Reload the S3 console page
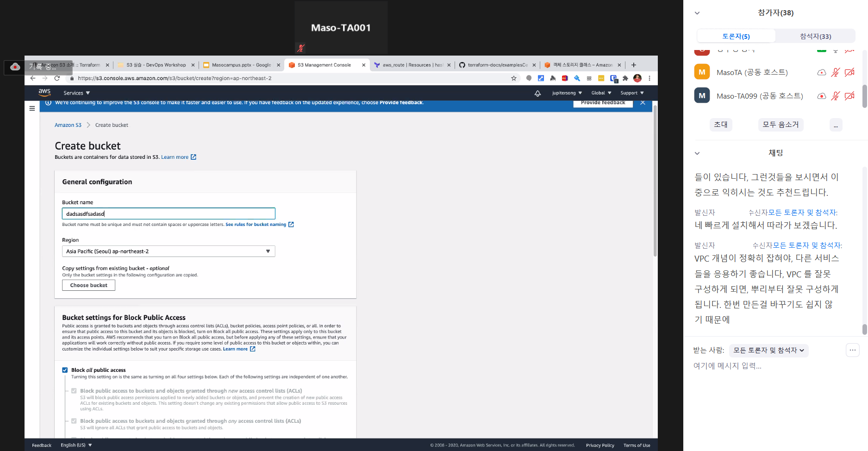Image resolution: width=868 pixels, height=451 pixels. coord(57,78)
